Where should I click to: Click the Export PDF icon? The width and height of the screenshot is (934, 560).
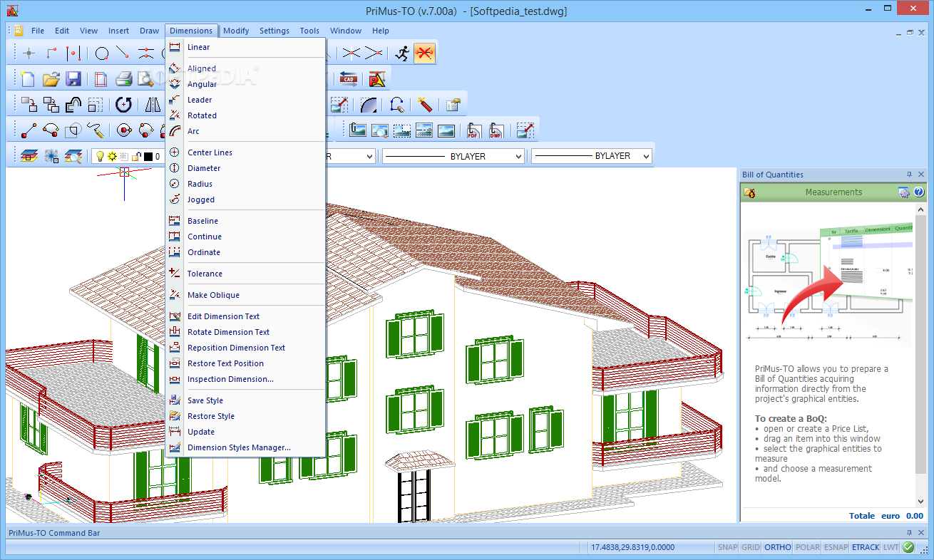(x=474, y=130)
